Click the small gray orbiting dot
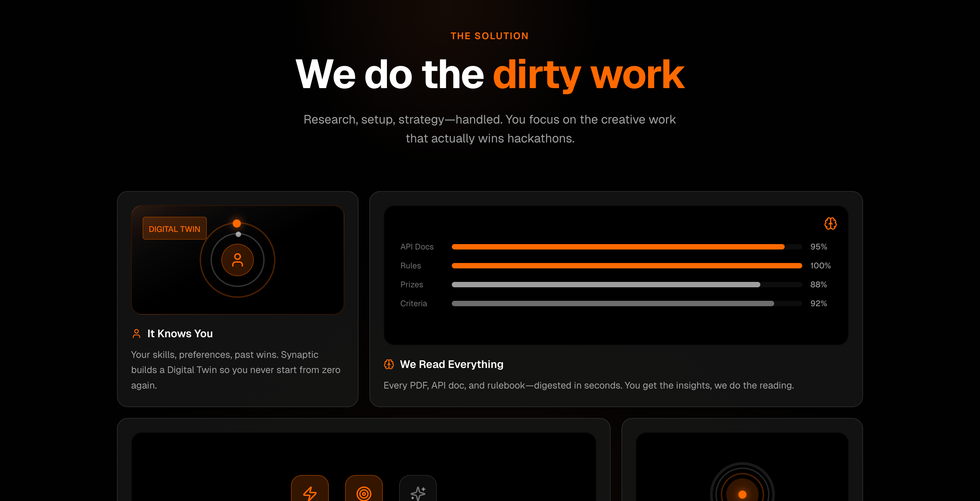Screen dimensions: 980x501 pyautogui.click(x=238, y=234)
